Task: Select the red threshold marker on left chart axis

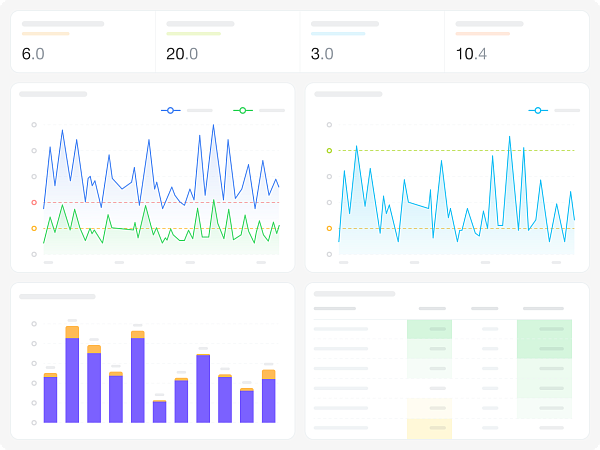Action: (x=34, y=203)
